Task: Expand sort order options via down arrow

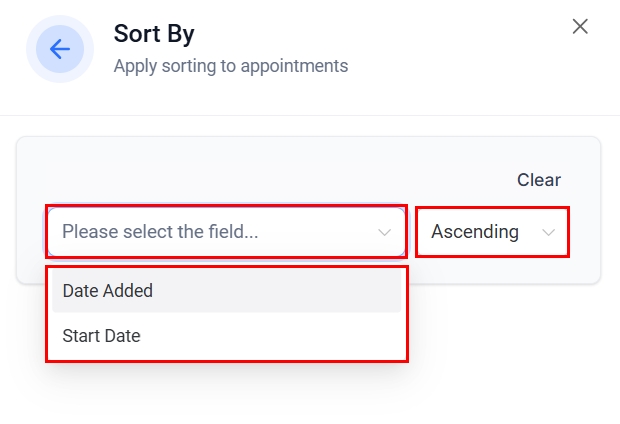Action: 548,232
